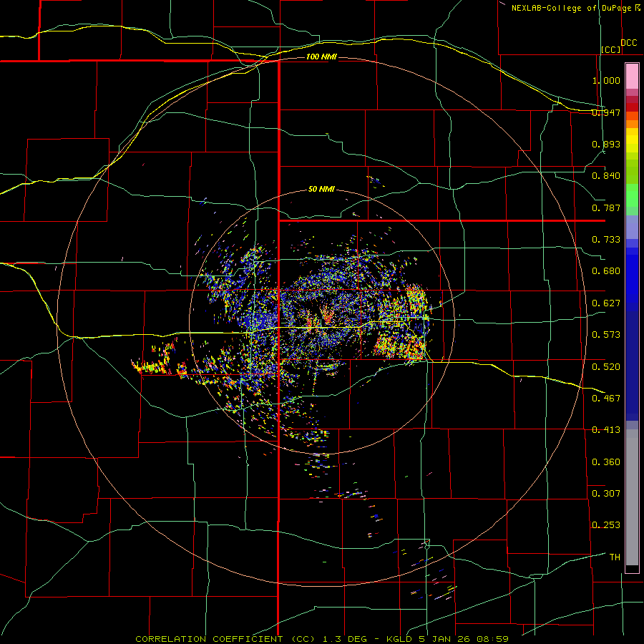Pick the gray swatch near 0.307

click(x=632, y=497)
